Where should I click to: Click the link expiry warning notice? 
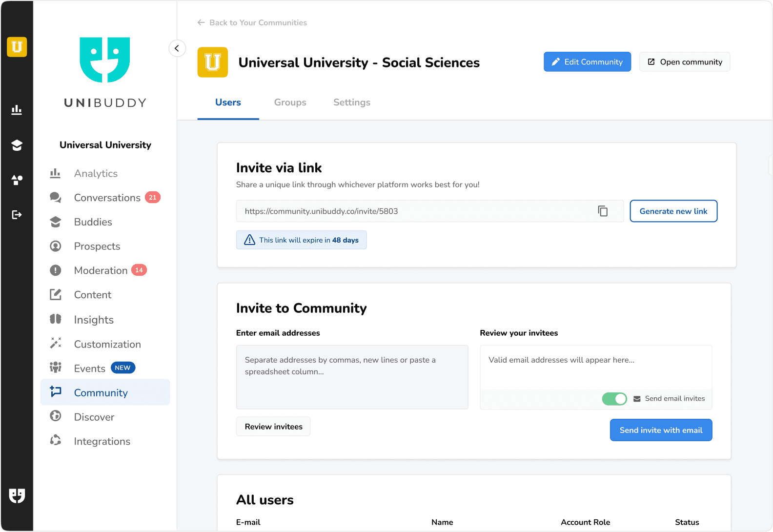pos(302,240)
